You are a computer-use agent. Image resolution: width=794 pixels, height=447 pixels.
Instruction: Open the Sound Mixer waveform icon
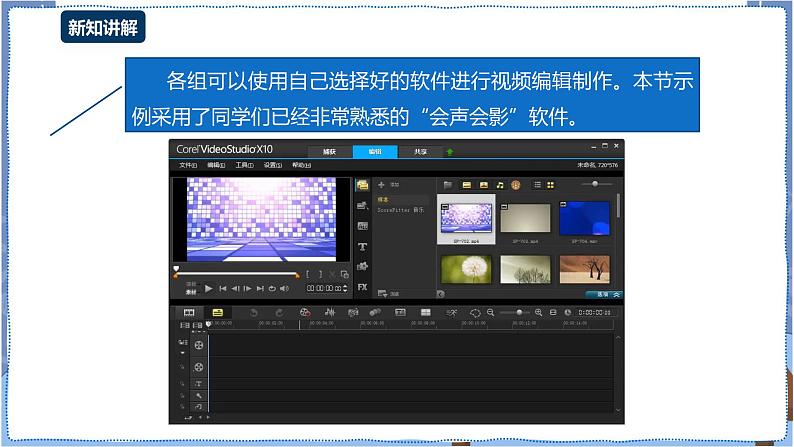[x=329, y=313]
